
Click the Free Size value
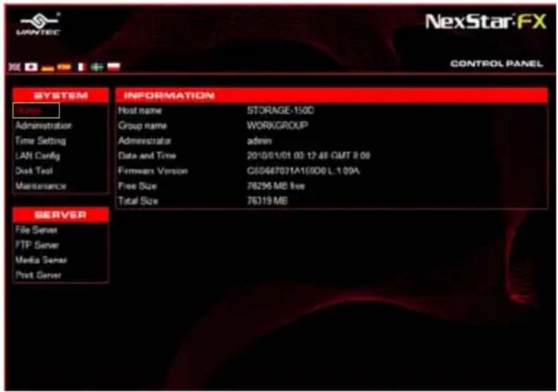click(276, 186)
